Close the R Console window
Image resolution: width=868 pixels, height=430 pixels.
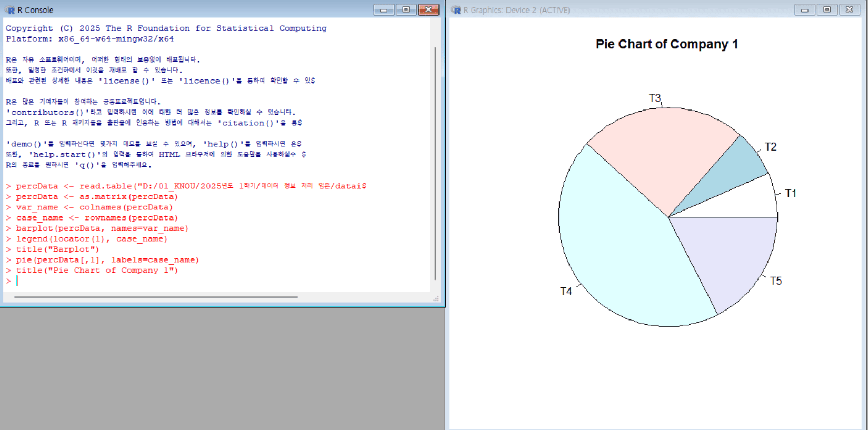click(428, 10)
